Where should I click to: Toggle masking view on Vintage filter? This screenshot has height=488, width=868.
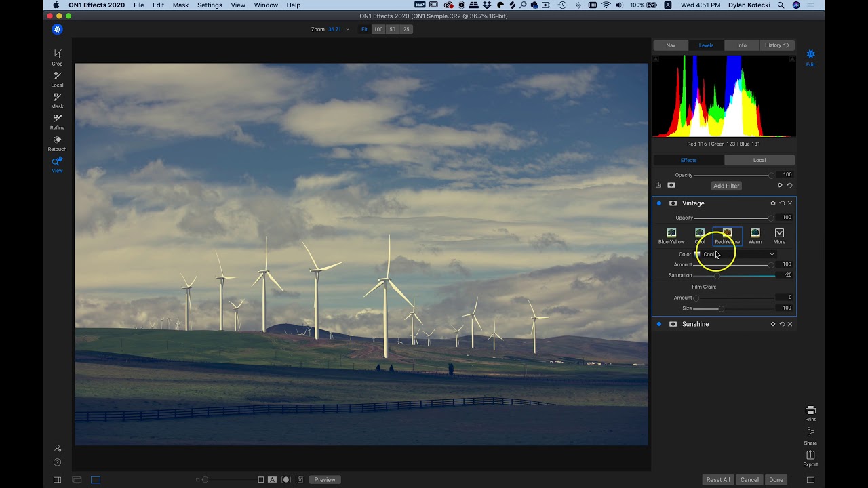[673, 203]
